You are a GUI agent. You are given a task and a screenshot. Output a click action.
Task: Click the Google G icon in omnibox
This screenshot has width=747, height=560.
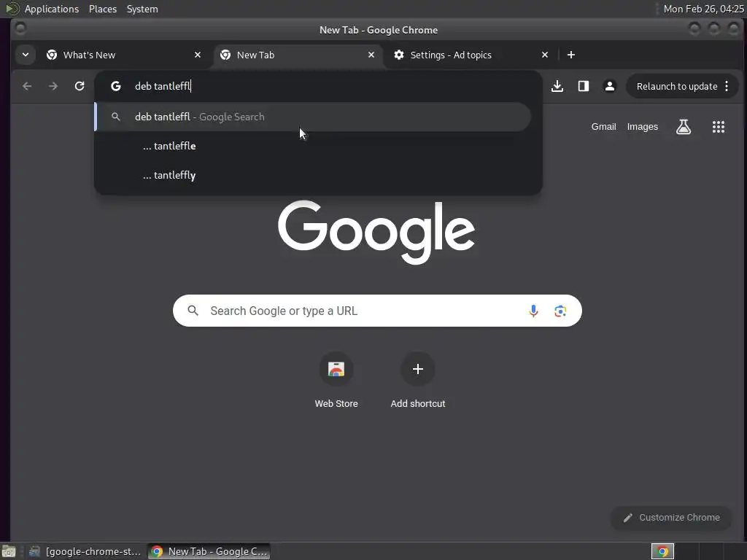[x=116, y=86]
